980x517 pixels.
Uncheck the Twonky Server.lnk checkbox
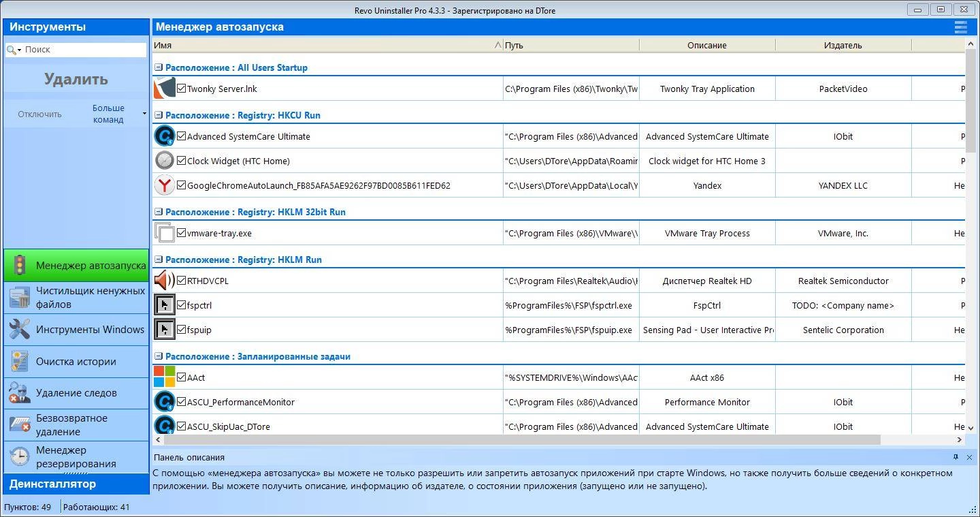tap(182, 89)
